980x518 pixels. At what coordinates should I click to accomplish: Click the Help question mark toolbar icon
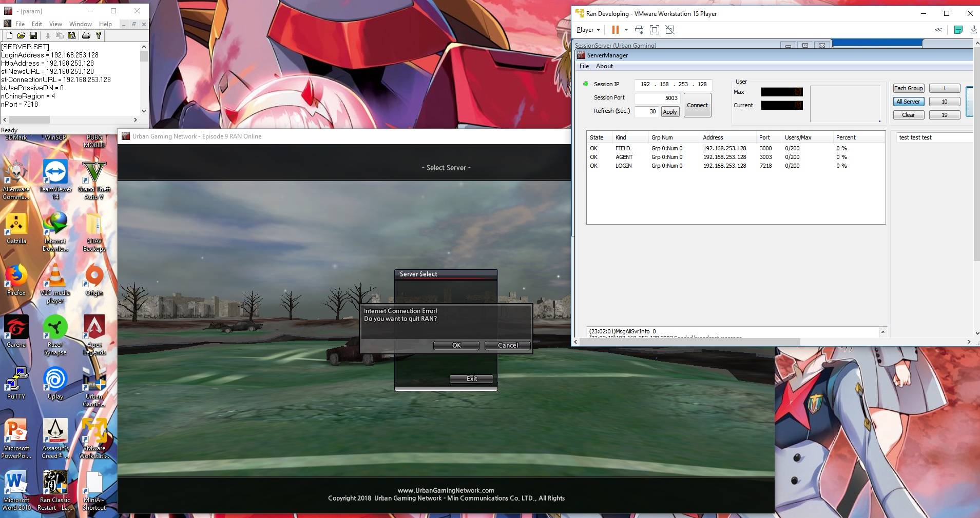click(99, 35)
